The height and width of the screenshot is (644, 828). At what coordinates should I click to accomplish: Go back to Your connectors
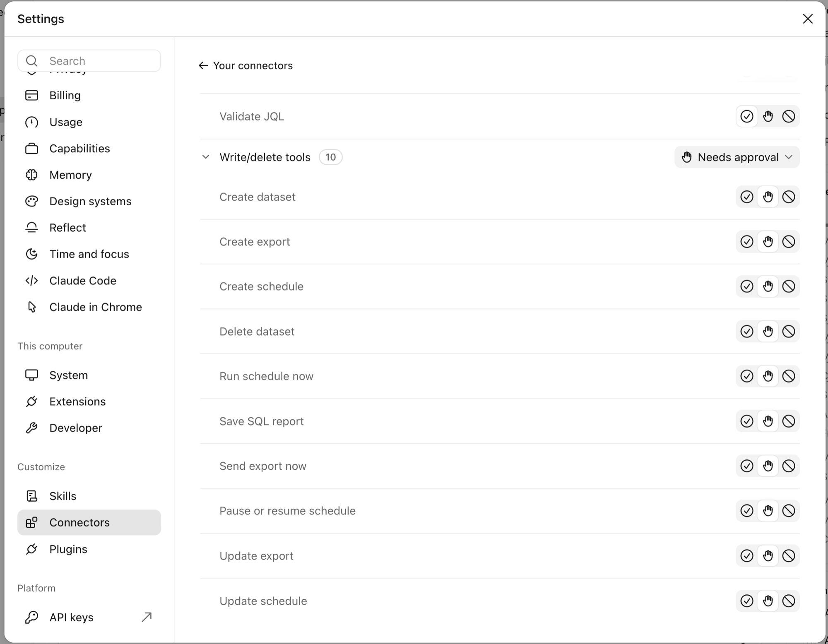(246, 65)
